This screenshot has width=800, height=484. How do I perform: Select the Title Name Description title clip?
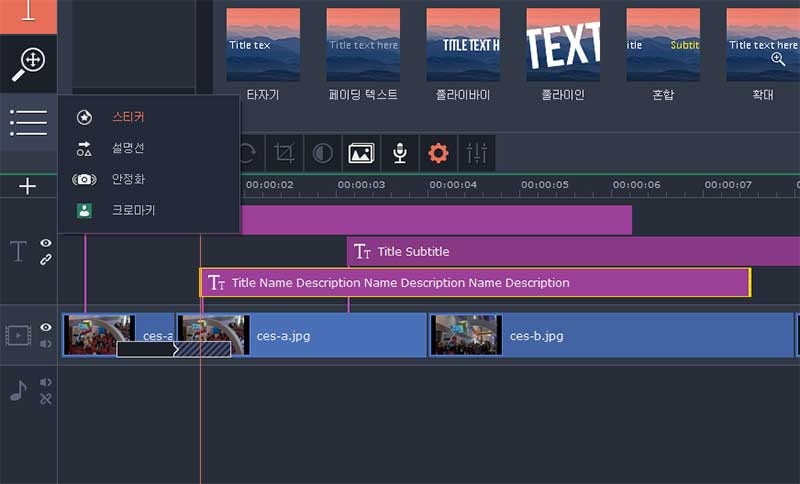475,283
